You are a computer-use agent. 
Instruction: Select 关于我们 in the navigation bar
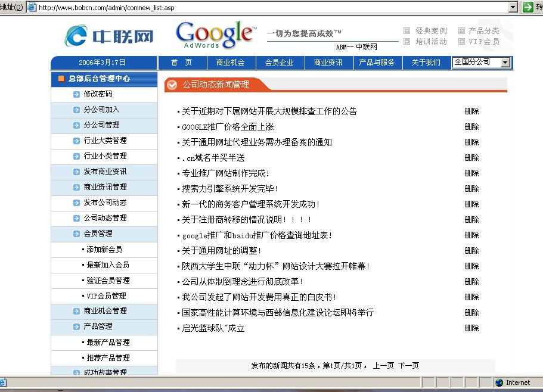pyautogui.click(x=426, y=63)
